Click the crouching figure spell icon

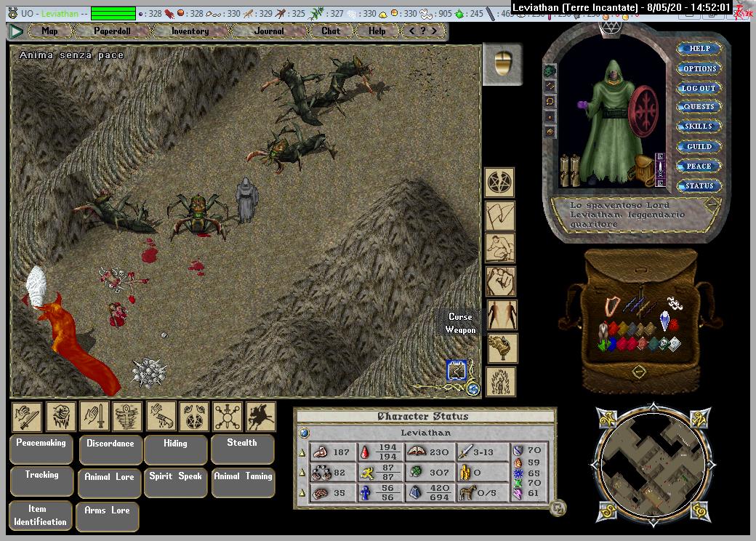point(500,248)
